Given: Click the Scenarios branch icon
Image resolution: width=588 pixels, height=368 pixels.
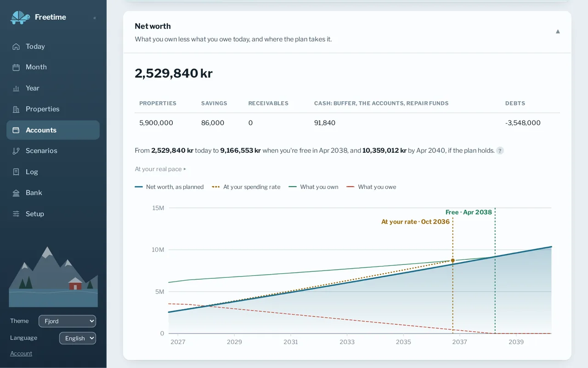Looking at the screenshot, I should [16, 151].
